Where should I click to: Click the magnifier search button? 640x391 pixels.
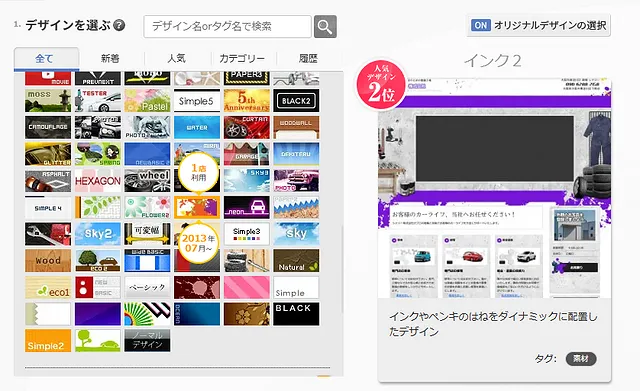click(x=325, y=27)
